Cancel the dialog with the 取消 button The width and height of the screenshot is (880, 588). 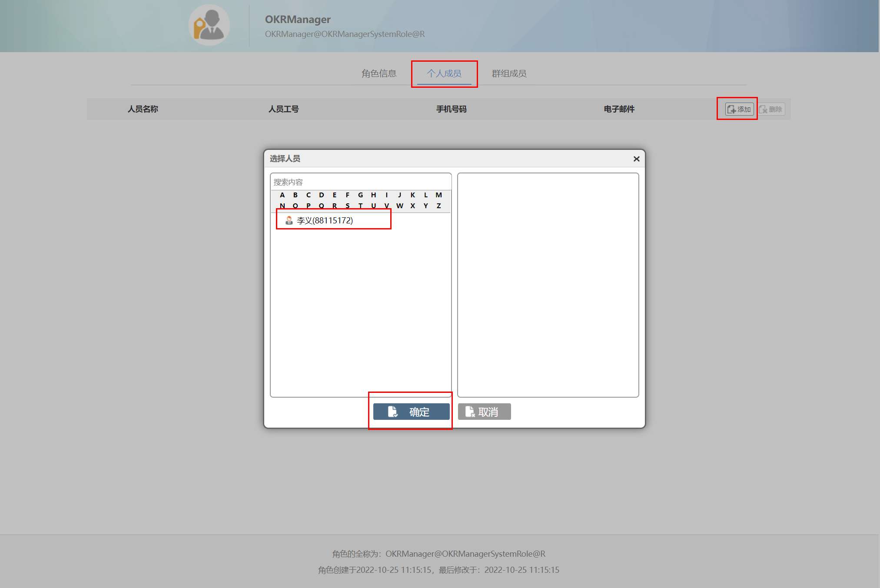click(x=484, y=412)
